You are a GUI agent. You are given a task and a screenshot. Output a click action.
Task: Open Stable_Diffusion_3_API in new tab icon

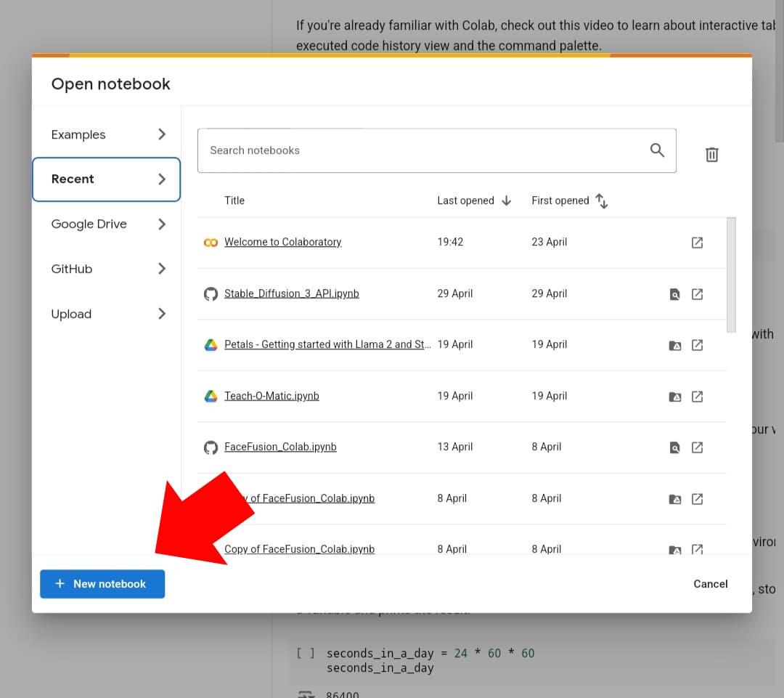click(697, 294)
